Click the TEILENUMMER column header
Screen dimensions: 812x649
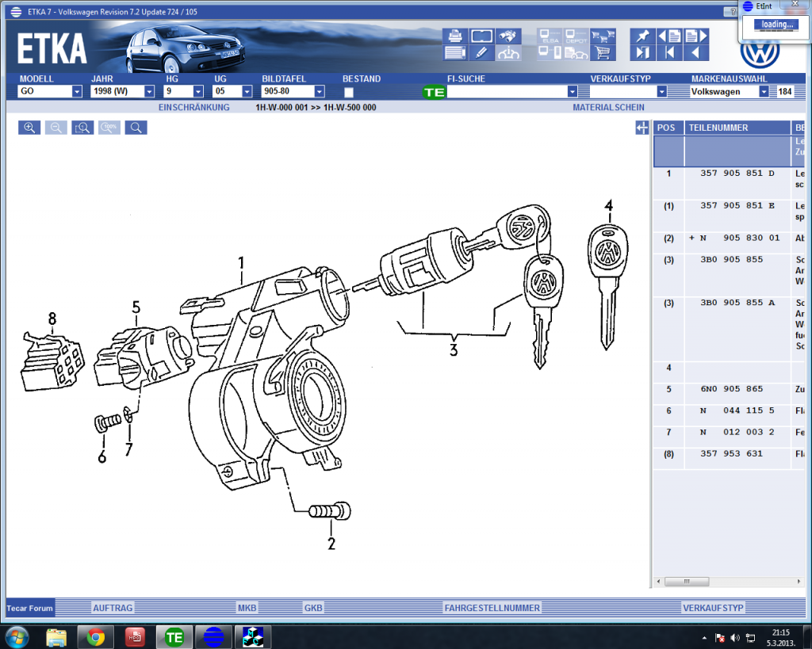(737, 128)
